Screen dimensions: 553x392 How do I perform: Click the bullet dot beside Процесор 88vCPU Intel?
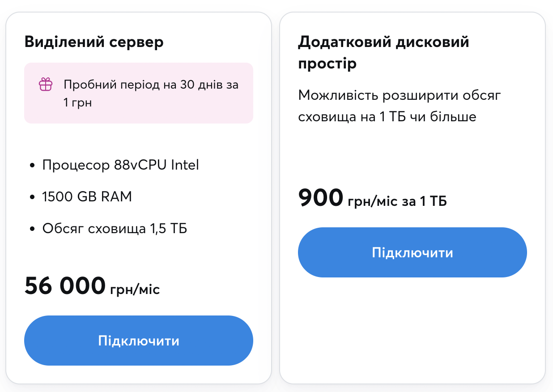click(x=32, y=166)
